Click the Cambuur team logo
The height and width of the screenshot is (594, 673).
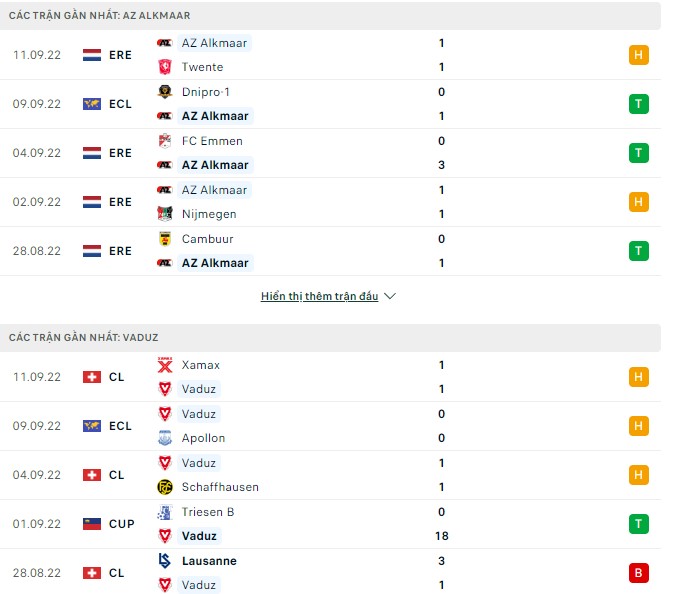[x=165, y=239]
